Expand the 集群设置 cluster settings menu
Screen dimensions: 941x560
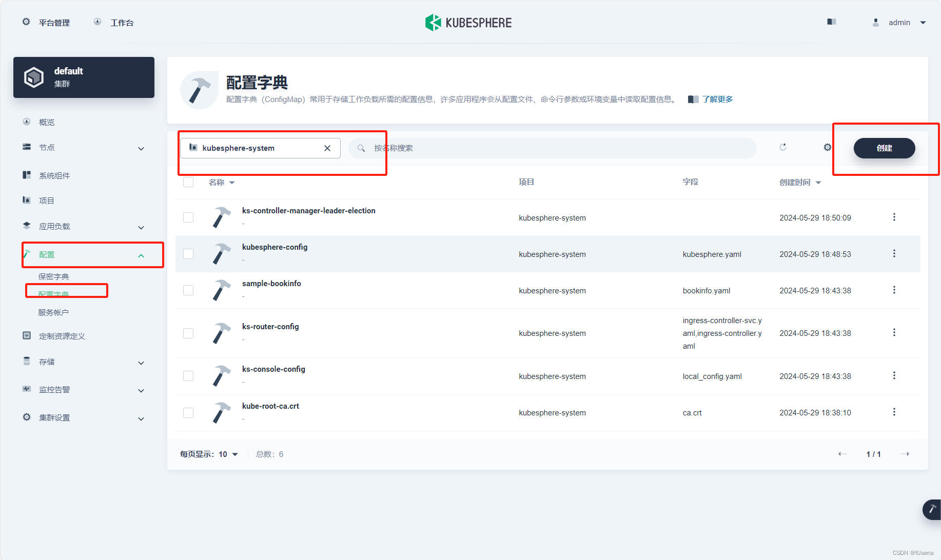coord(84,418)
